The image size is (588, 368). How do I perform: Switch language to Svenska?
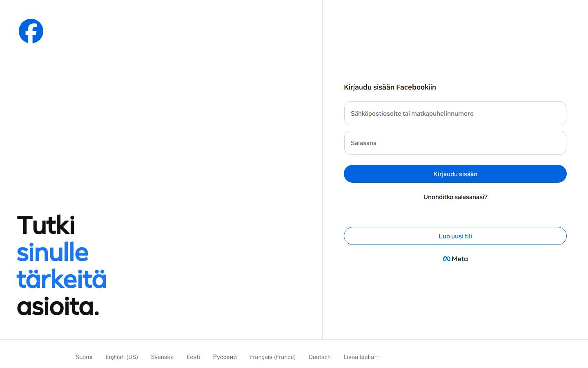[162, 357]
